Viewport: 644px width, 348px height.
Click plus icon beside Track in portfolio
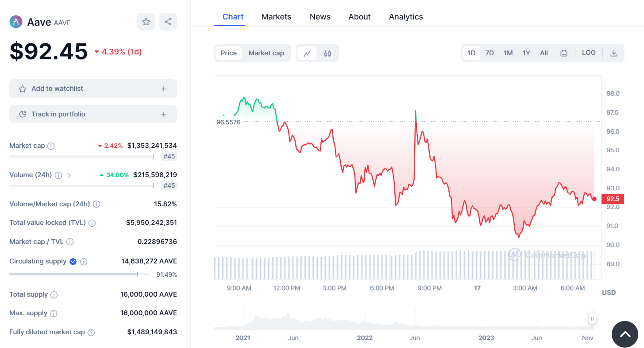click(x=164, y=114)
